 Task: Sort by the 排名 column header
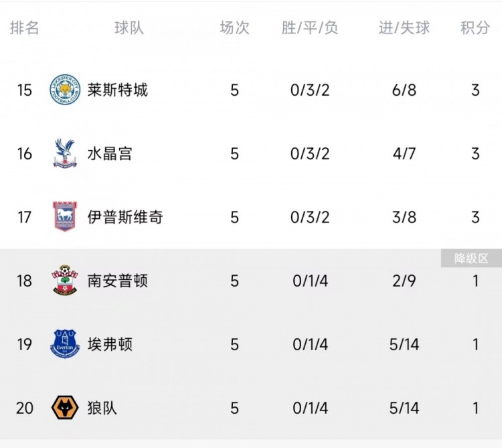click(x=24, y=27)
